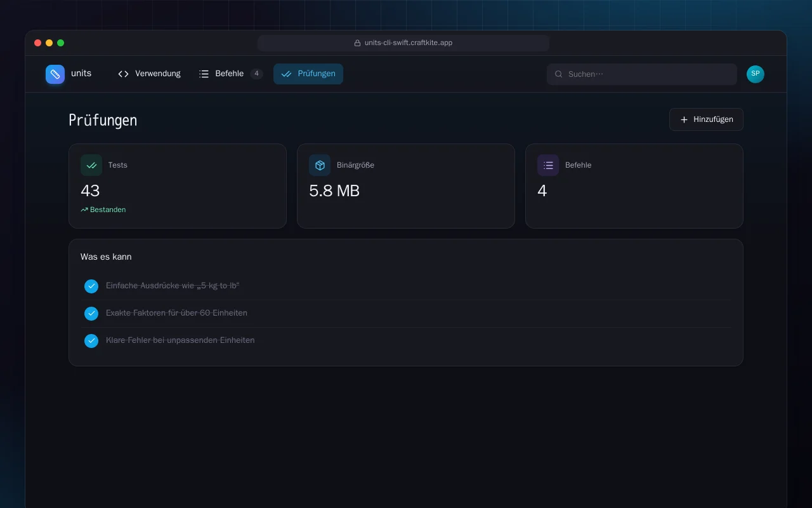Click the Befehle list icon in nav

pyautogui.click(x=204, y=74)
